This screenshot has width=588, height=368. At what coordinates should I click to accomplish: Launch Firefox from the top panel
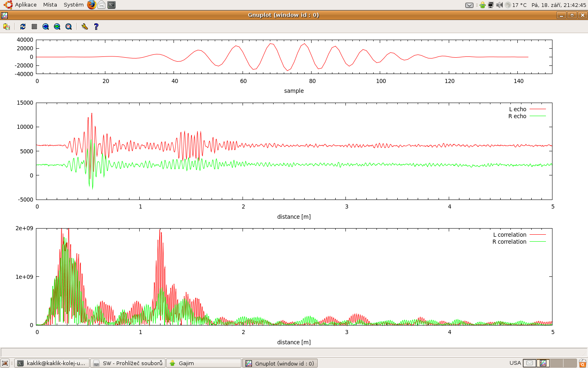tap(92, 5)
